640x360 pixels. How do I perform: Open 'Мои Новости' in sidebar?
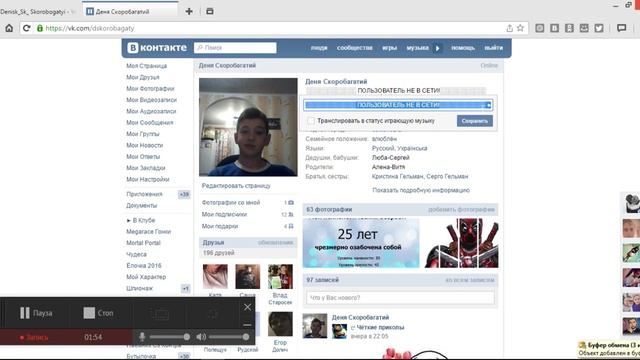144,145
